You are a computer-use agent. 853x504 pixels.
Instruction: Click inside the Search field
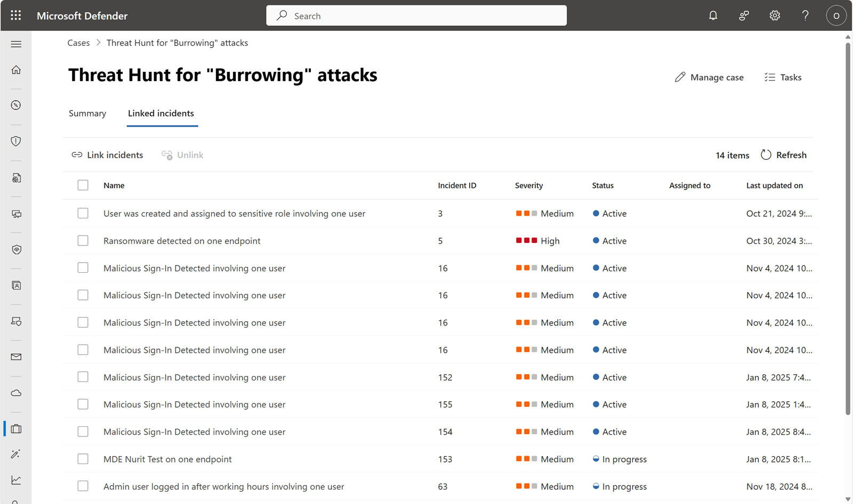point(416,15)
